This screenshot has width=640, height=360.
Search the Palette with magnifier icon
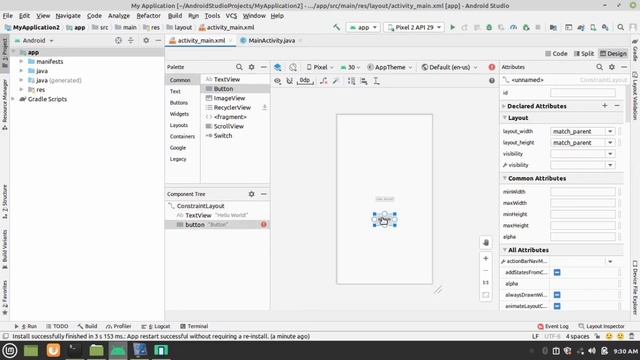pyautogui.click(x=239, y=67)
